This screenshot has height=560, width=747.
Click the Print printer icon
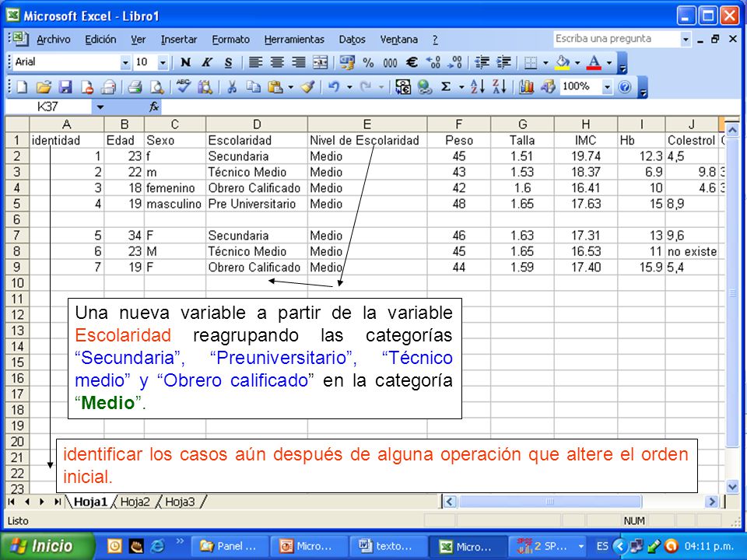click(x=135, y=87)
